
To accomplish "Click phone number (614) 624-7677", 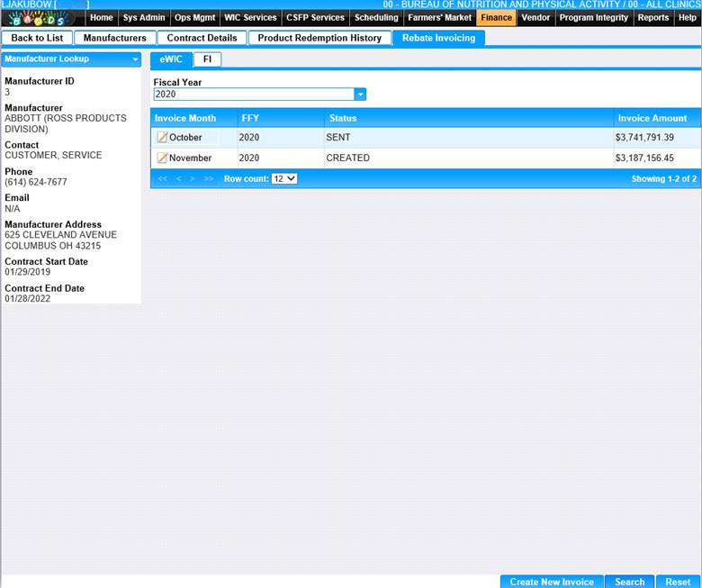I will [36, 182].
